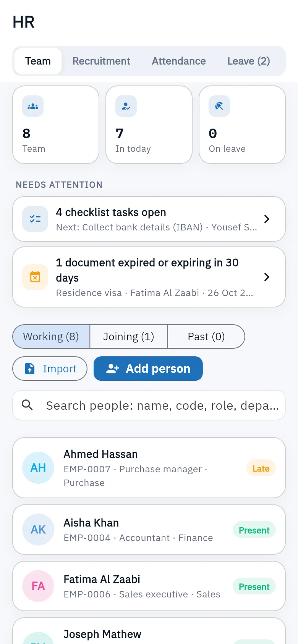Select the Joining (1) filter

pyautogui.click(x=129, y=336)
